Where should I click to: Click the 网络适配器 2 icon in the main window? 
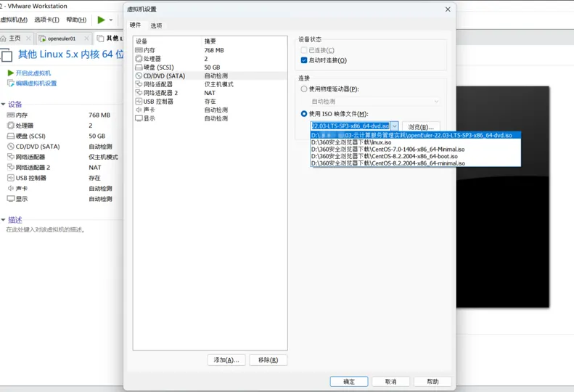click(11, 168)
